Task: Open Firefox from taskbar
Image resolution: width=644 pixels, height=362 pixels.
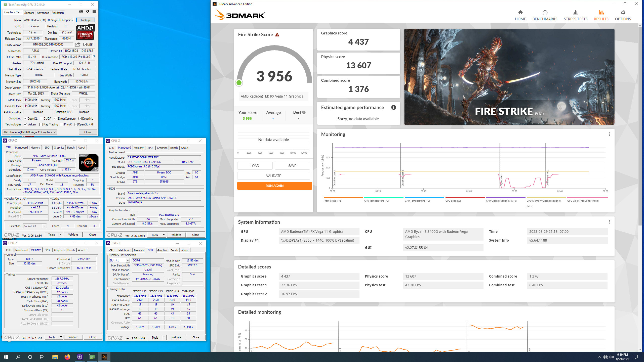Action: coord(67,357)
